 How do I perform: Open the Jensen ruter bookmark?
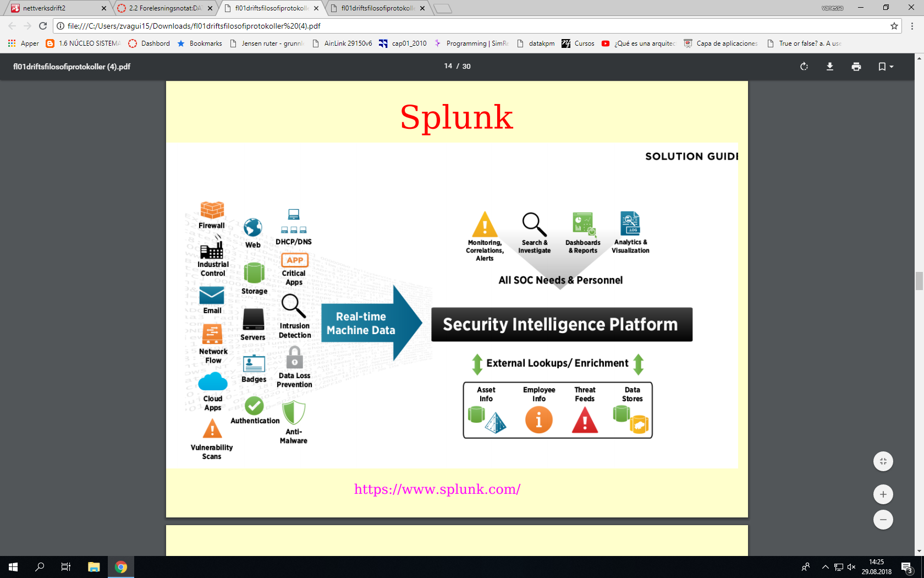pyautogui.click(x=267, y=43)
